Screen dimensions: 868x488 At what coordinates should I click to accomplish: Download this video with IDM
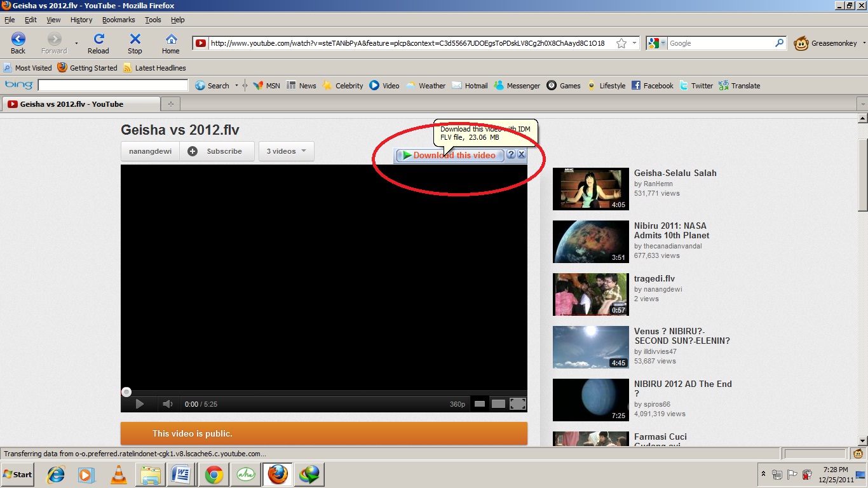450,155
